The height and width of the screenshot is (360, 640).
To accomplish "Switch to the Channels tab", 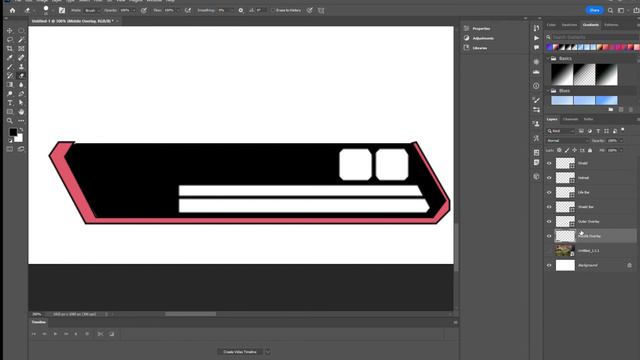I will (570, 119).
